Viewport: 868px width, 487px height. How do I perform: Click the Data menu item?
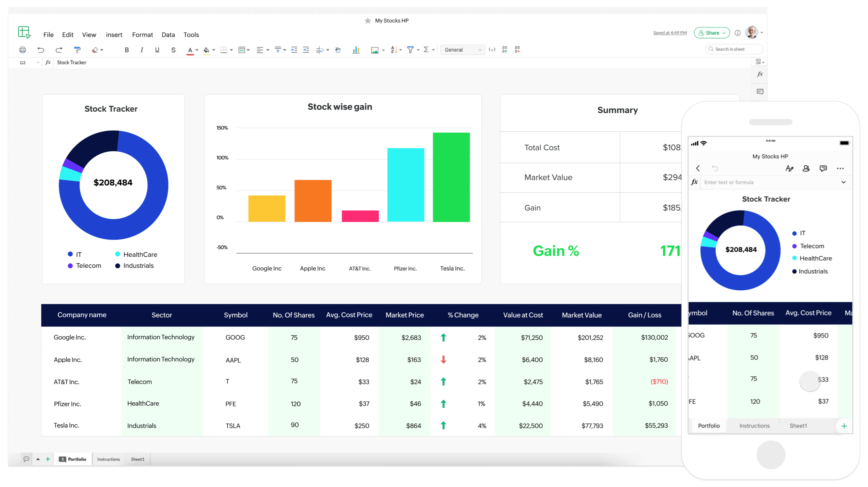pos(168,34)
